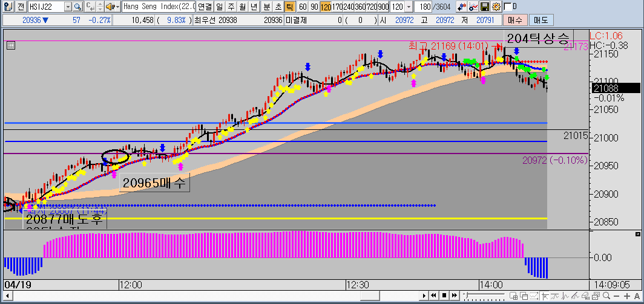Image resolution: width=644 pixels, height=304 pixels.
Task: Click the rewind replay button
Action: click(434, 296)
